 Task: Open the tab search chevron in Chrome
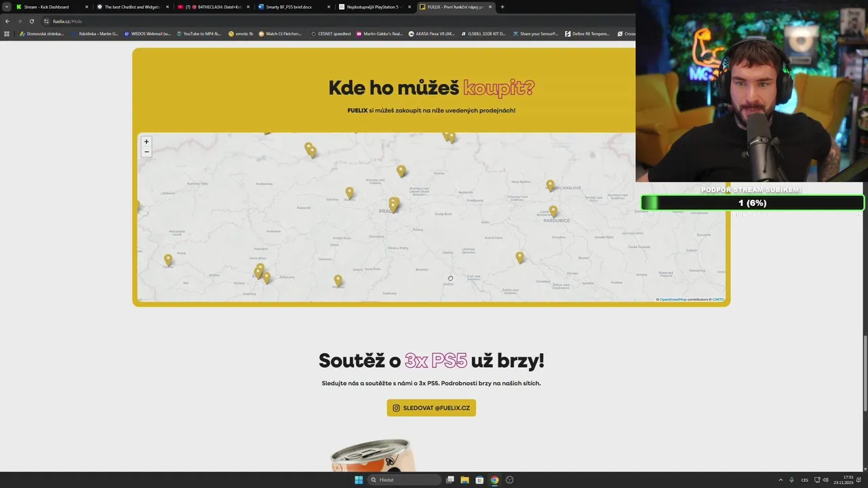tap(7, 7)
